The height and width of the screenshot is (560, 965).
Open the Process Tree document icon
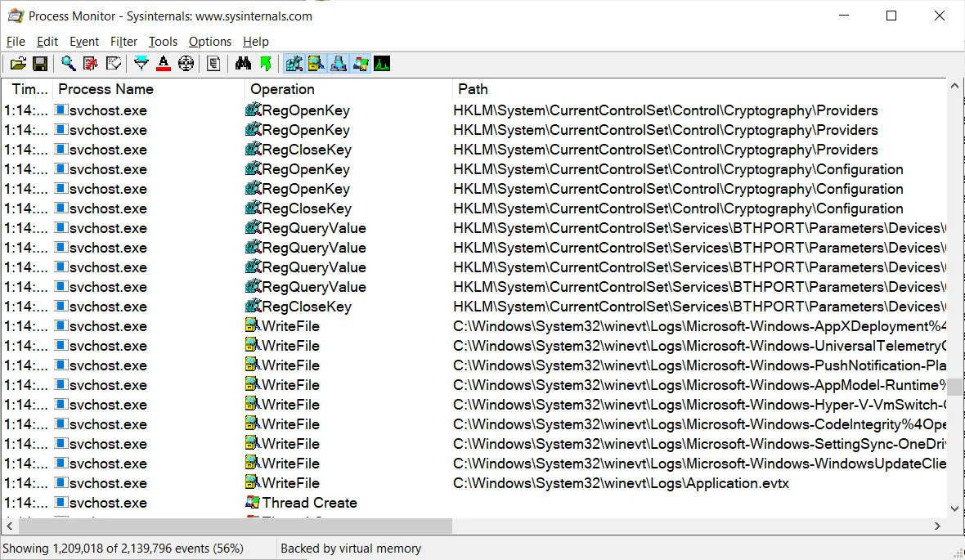(x=213, y=64)
